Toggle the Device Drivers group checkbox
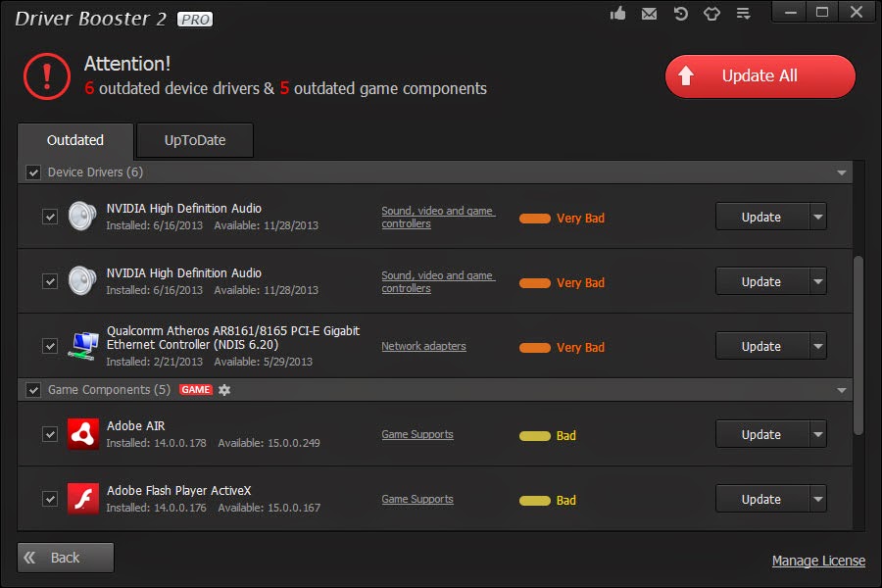Viewport: 882px width, 588px height. (x=33, y=172)
